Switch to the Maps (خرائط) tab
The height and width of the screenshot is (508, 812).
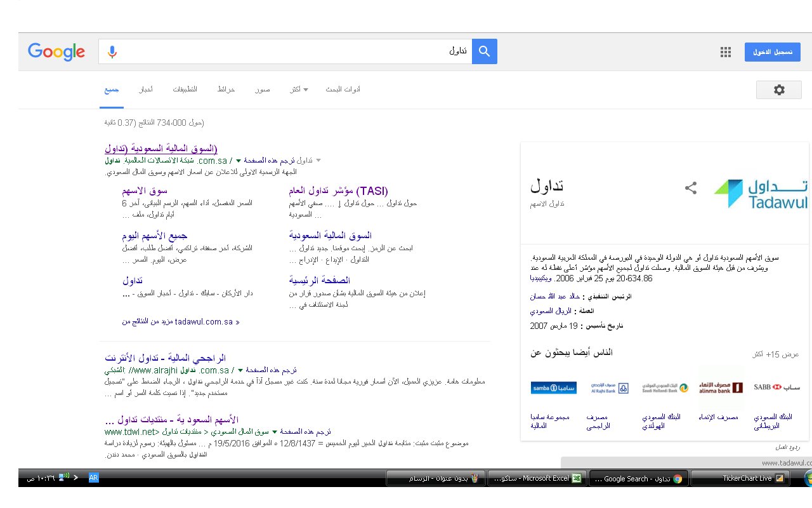pyautogui.click(x=226, y=90)
